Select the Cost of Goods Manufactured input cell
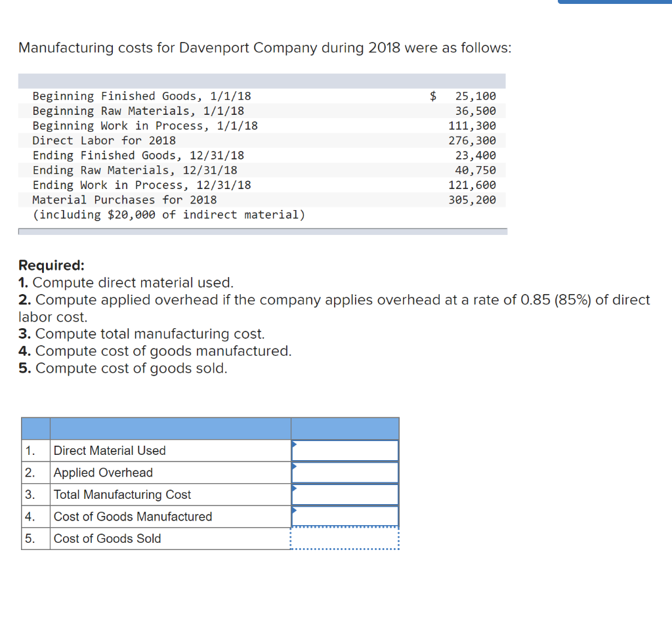Viewport: 672px width, 617px height. (345, 516)
